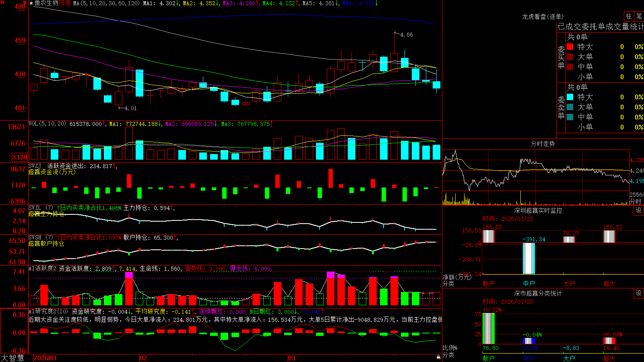Click the 超大 bar in 深圳超赢实时监控
644x362 pixels.
coord(609,236)
